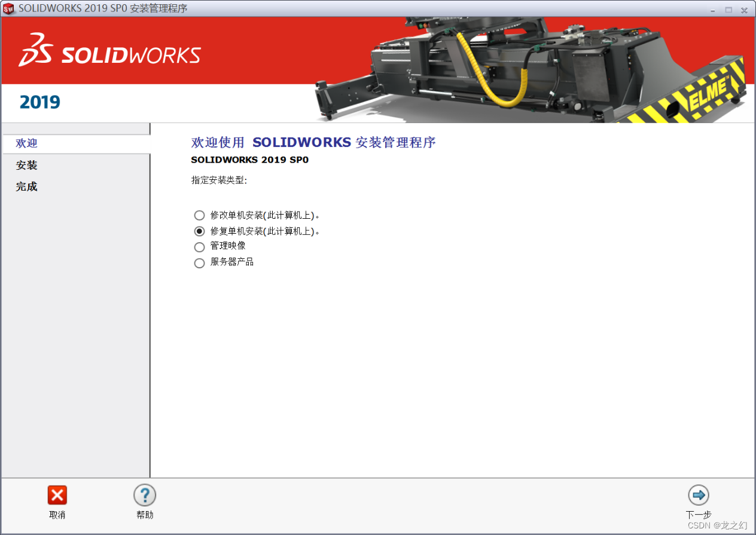Screen dimensions: 756x535
Task: Click the 下一步 label under the arrow
Action: coord(699,515)
